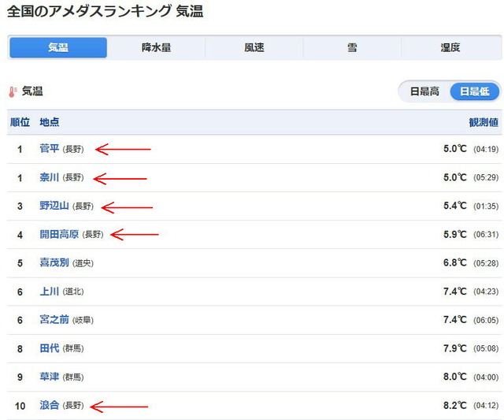
Task: Click the 観測値 column header
Action: click(484, 122)
